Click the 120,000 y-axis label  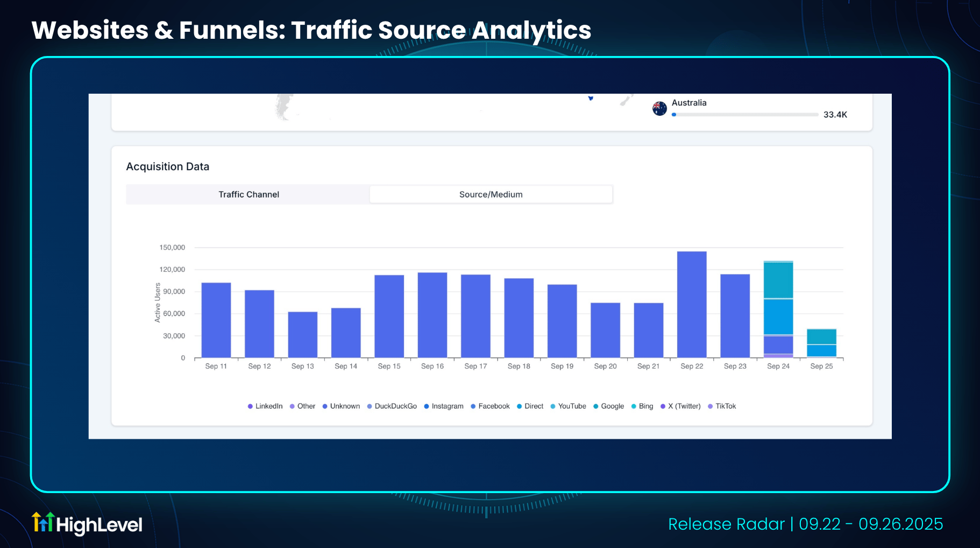coord(172,270)
